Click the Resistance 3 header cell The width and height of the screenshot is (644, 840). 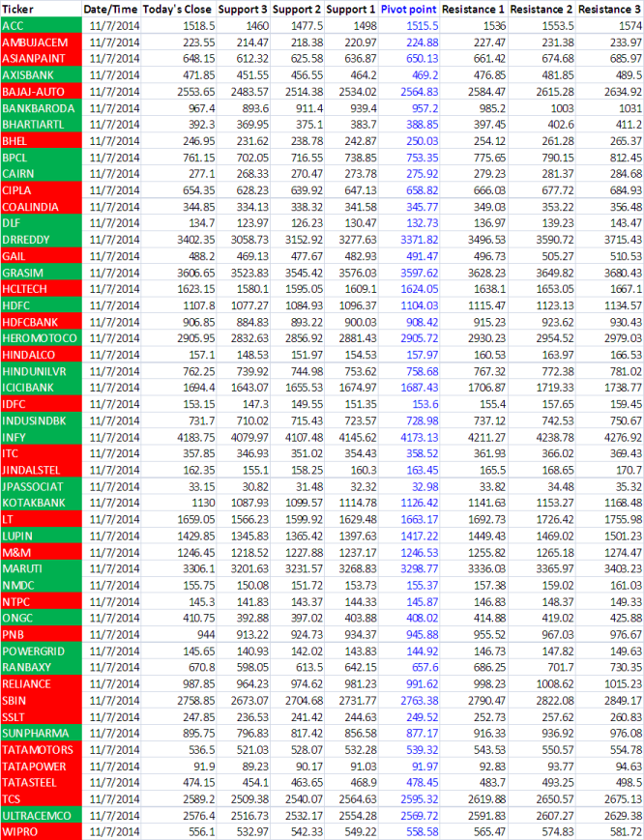(x=608, y=9)
